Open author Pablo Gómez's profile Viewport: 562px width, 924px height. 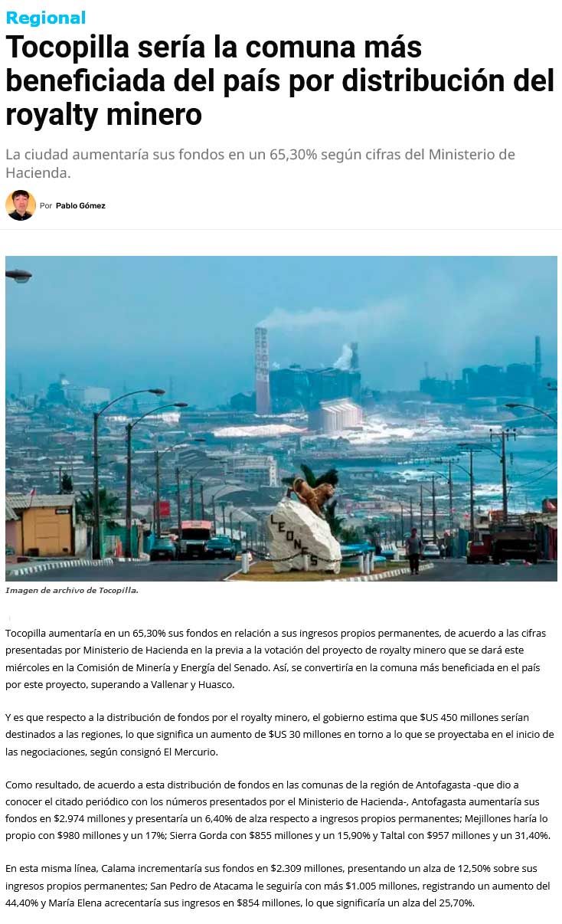pos(80,206)
